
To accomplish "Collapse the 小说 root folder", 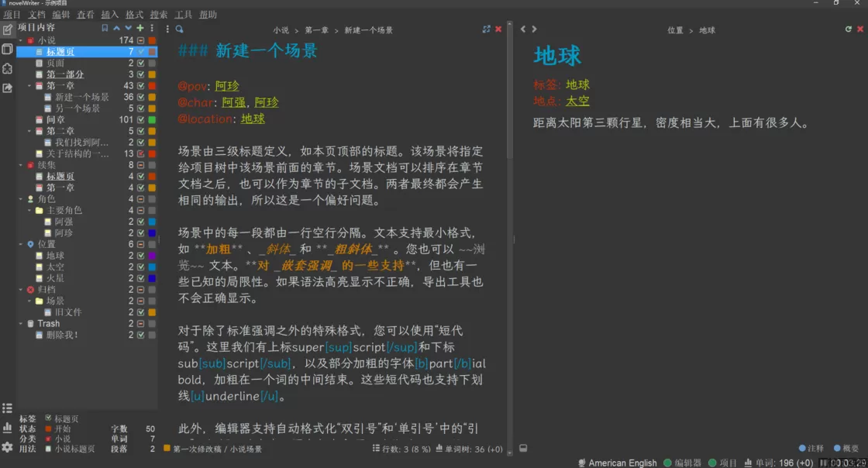I will [x=21, y=40].
